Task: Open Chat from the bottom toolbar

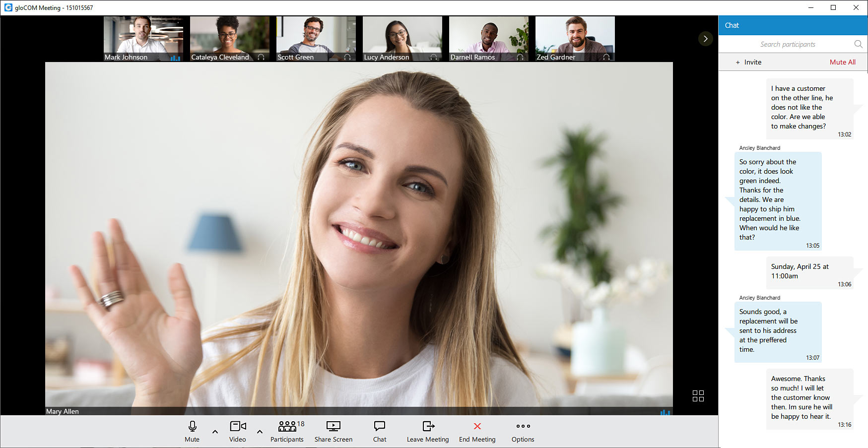Action: tap(380, 431)
